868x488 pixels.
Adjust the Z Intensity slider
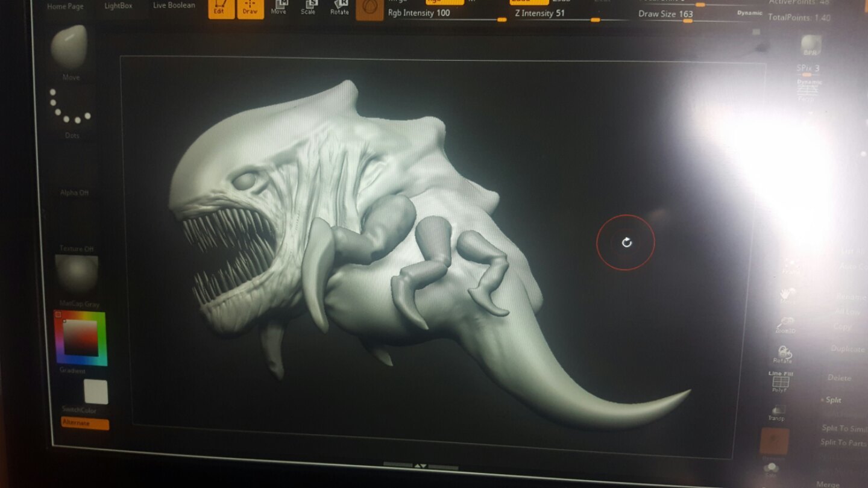570,14
